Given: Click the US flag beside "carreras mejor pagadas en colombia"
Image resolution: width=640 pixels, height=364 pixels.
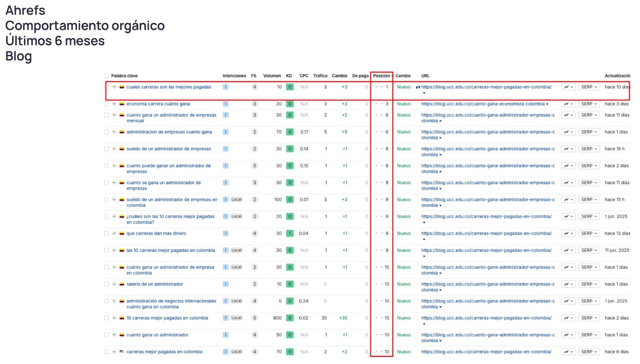Looking at the screenshot, I should pos(122,352).
